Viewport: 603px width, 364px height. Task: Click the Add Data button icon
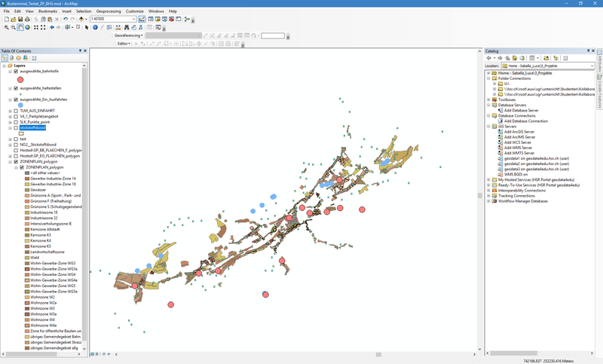[82, 19]
